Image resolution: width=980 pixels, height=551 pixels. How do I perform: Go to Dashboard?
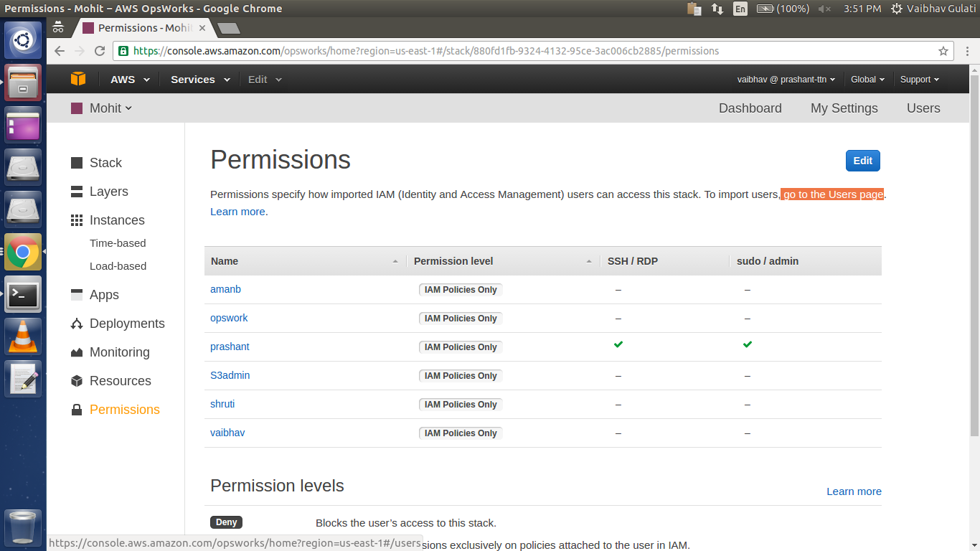(750, 108)
